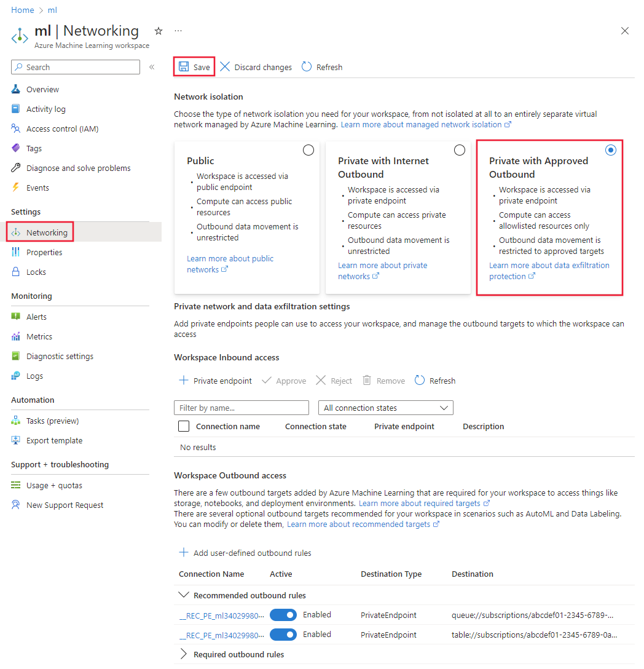This screenshot has width=644, height=669.
Task: Click the Remove trash icon
Action: point(367,380)
